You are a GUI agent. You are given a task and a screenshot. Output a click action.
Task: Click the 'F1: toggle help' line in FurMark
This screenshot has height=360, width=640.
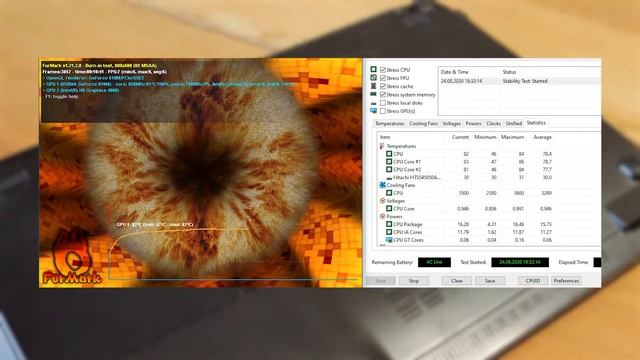[61, 97]
